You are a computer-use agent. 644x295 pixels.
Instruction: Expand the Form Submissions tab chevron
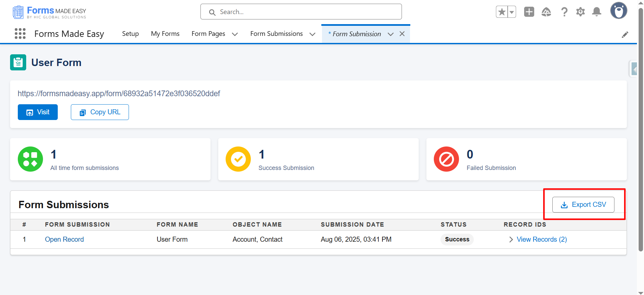(312, 34)
